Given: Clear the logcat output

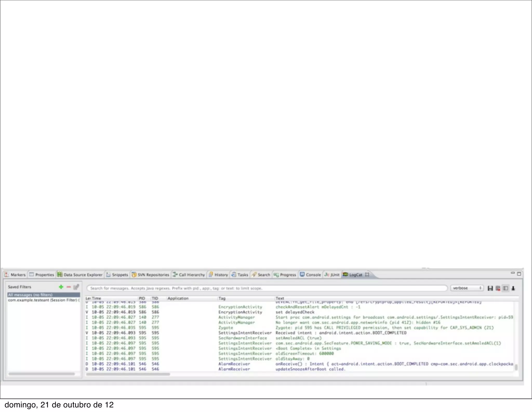Looking at the screenshot, I should pyautogui.click(x=498, y=288).
